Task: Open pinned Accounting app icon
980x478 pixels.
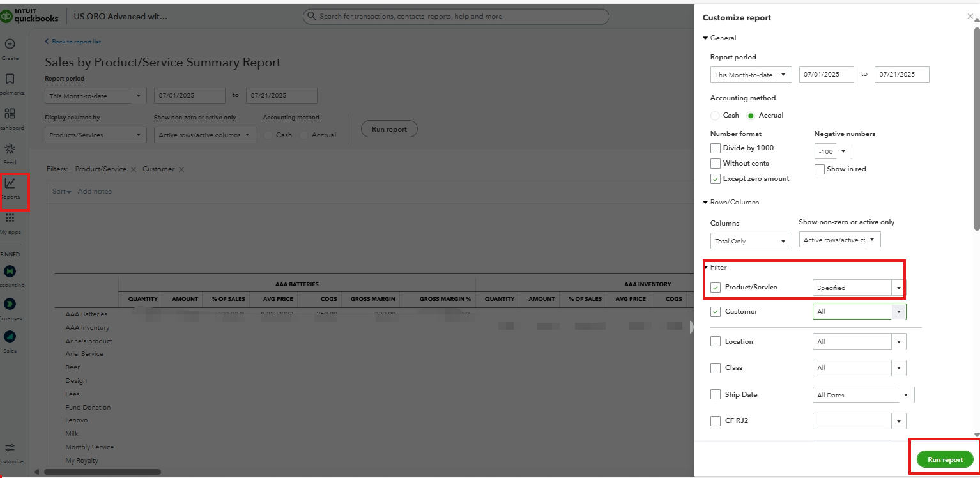Action: 10,271
